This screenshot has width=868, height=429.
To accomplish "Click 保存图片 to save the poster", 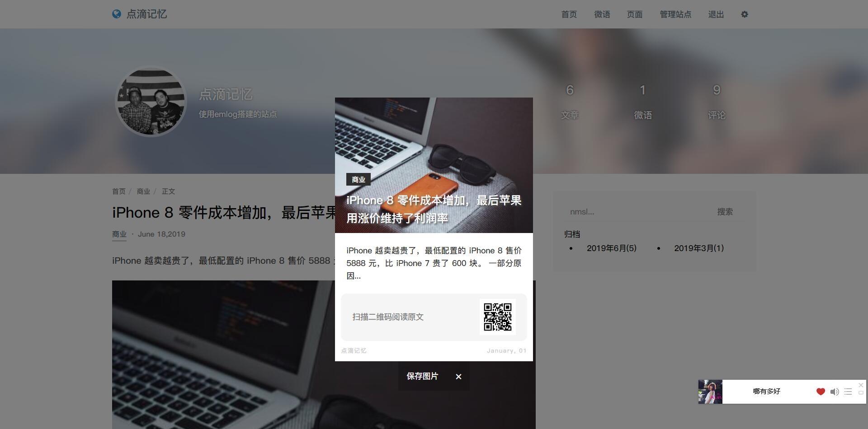I will (x=422, y=376).
